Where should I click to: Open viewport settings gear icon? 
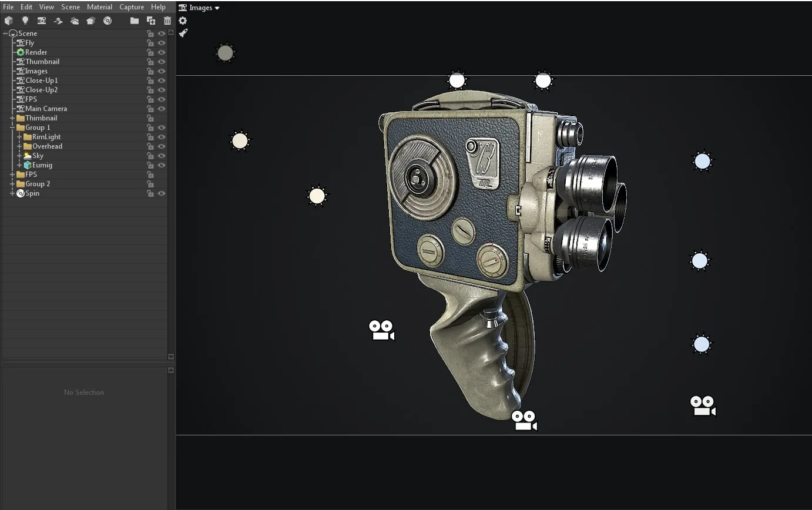coord(183,21)
